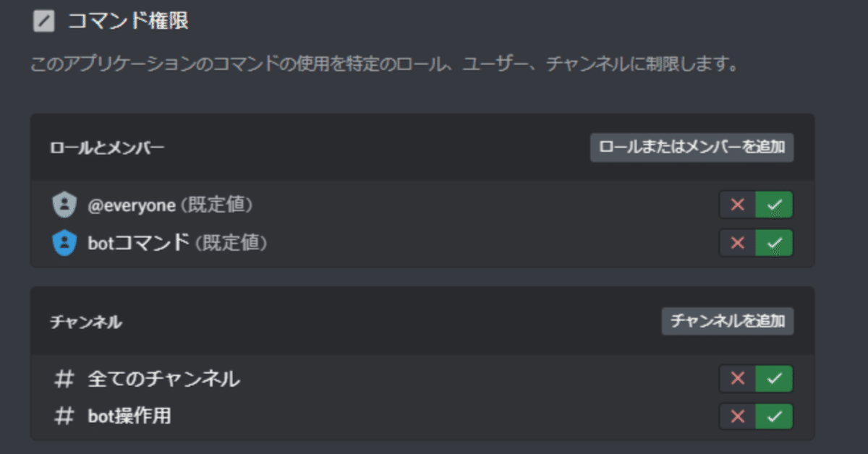Image resolution: width=868 pixels, height=454 pixels.
Task: Click the コマンド権限 heading text
Action: [x=128, y=22]
